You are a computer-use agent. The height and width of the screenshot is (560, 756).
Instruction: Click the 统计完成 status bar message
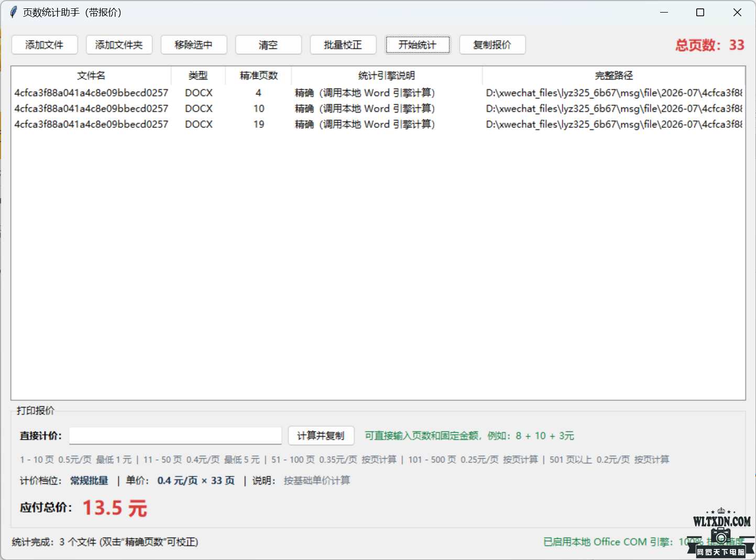point(105,542)
